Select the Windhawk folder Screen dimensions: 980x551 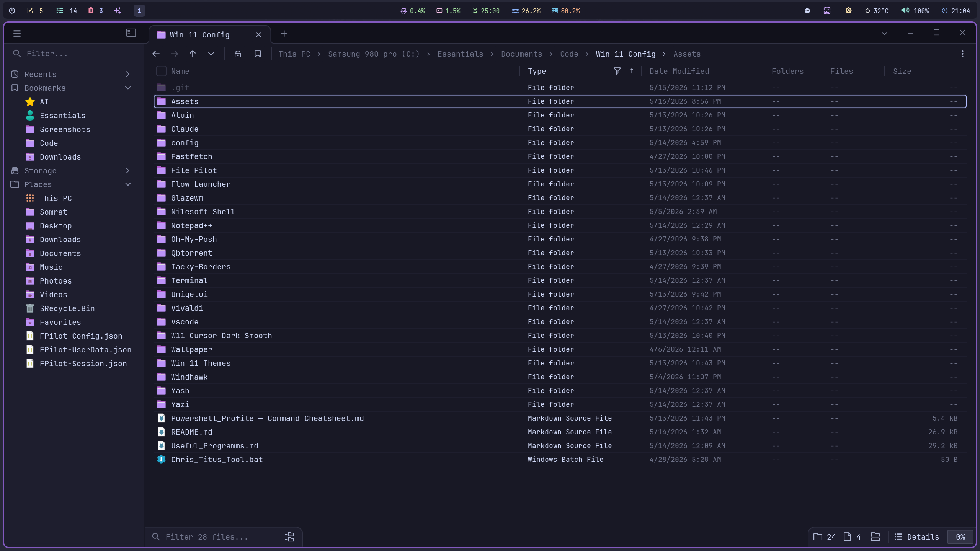pyautogui.click(x=560, y=377)
